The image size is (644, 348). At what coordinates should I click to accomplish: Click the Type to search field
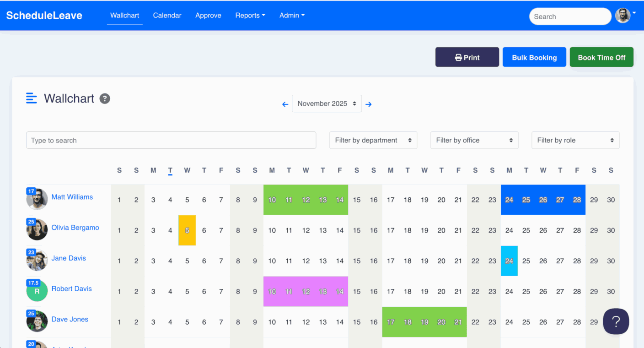(x=171, y=140)
